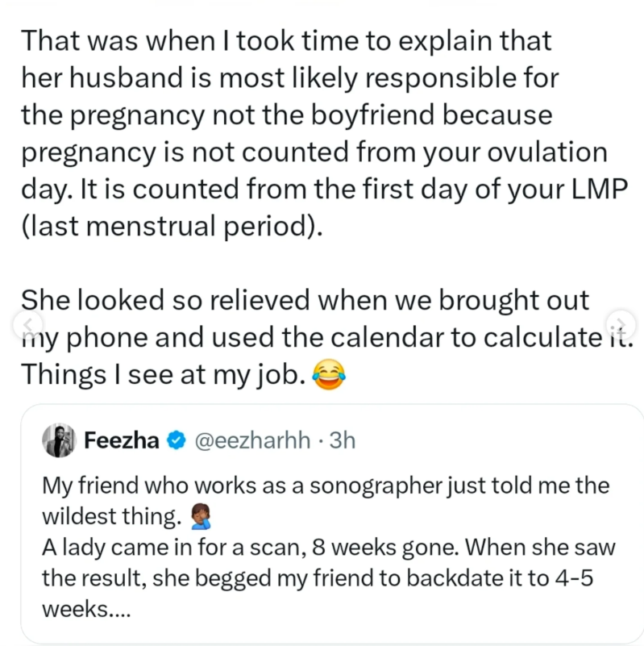Click the sonographer sentence in the quoted tweet
Viewport: 644px width, 646px height.
pyautogui.click(x=321, y=486)
